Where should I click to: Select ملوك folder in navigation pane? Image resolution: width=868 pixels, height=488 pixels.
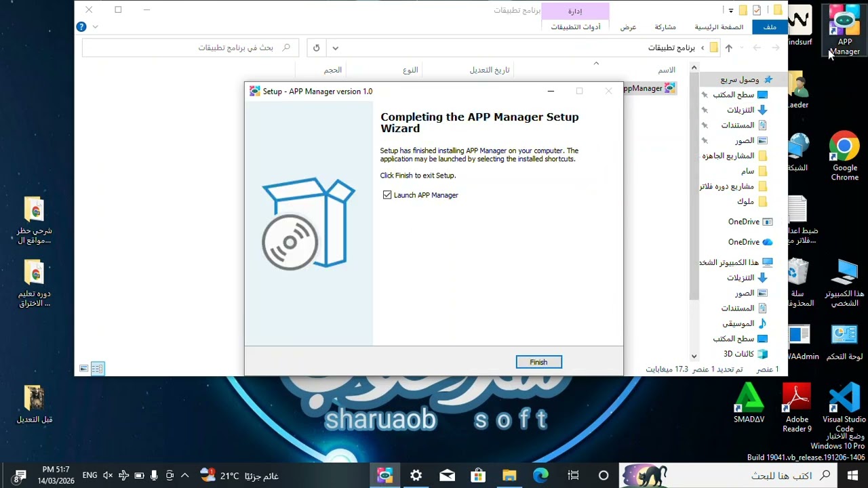pos(751,201)
